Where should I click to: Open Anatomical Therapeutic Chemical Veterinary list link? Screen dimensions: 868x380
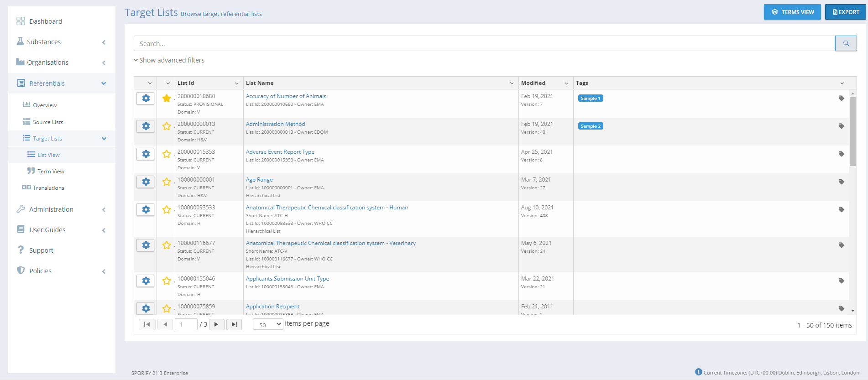[x=330, y=243]
